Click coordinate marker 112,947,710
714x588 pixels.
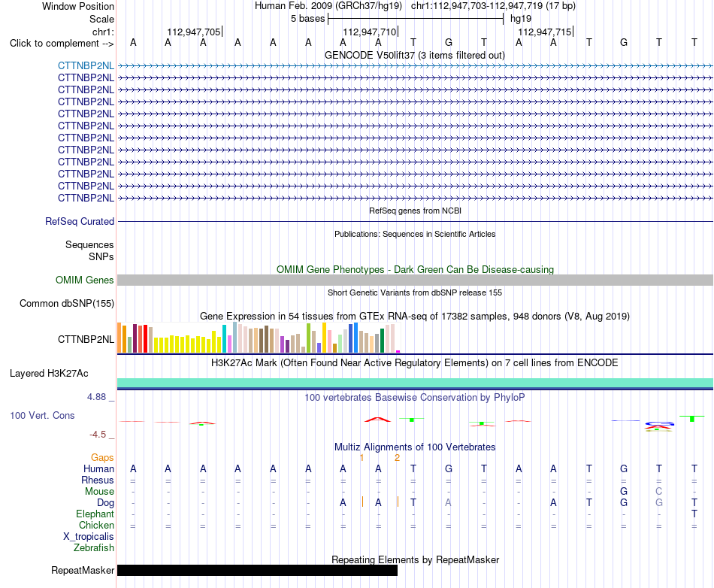coord(369,32)
